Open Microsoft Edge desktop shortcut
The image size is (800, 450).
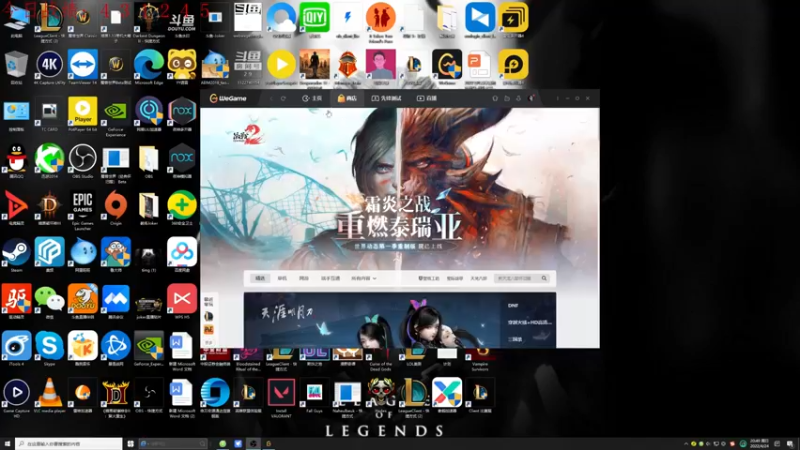tap(148, 67)
